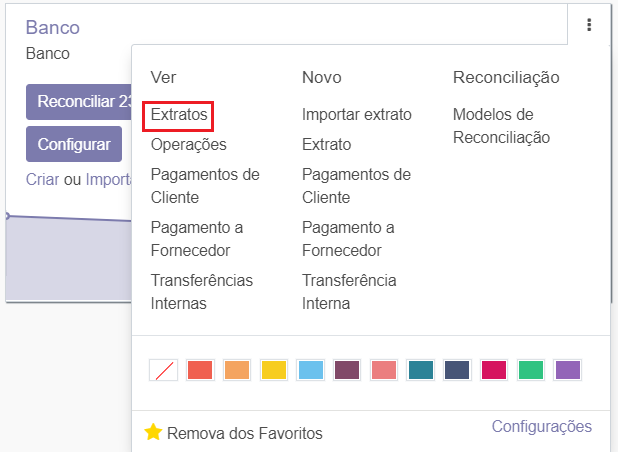The height and width of the screenshot is (452, 618).
Task: Choose the light blue color swatch
Action: pos(311,370)
